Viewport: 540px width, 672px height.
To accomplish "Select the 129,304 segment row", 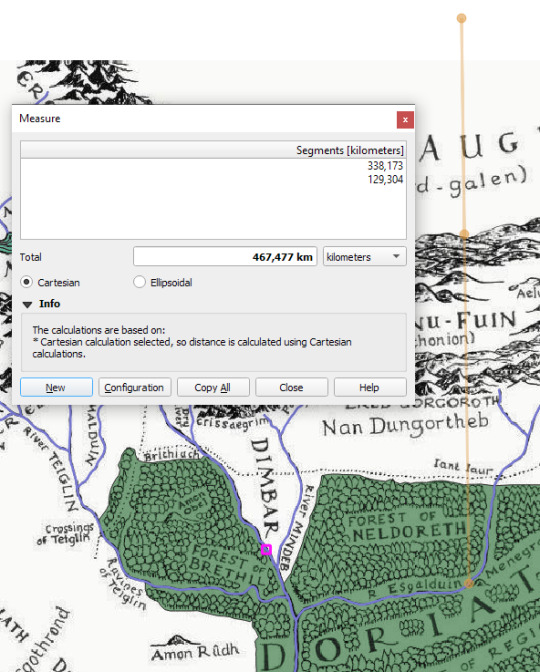I will point(213,180).
